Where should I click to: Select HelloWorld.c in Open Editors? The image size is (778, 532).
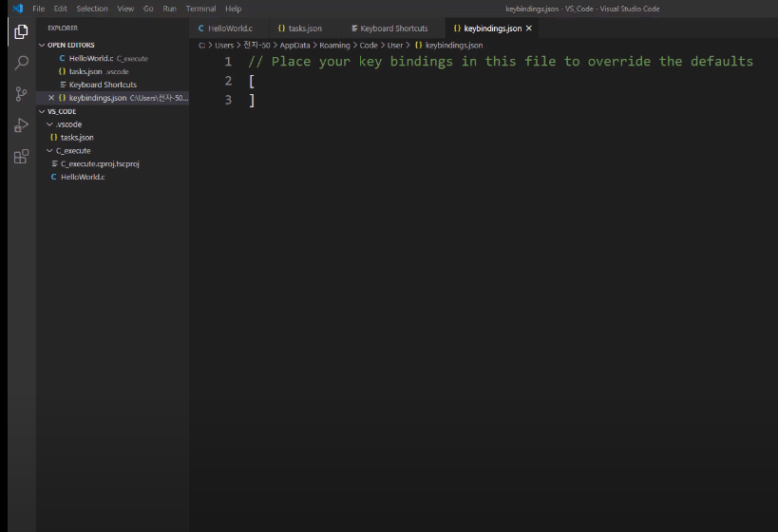(x=113, y=58)
